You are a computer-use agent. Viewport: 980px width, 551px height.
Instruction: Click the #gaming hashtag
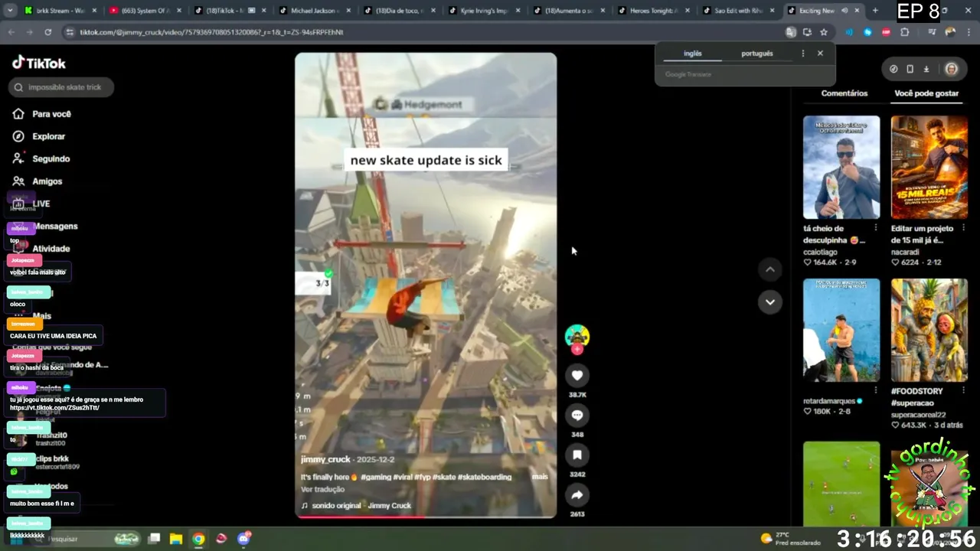point(376,477)
